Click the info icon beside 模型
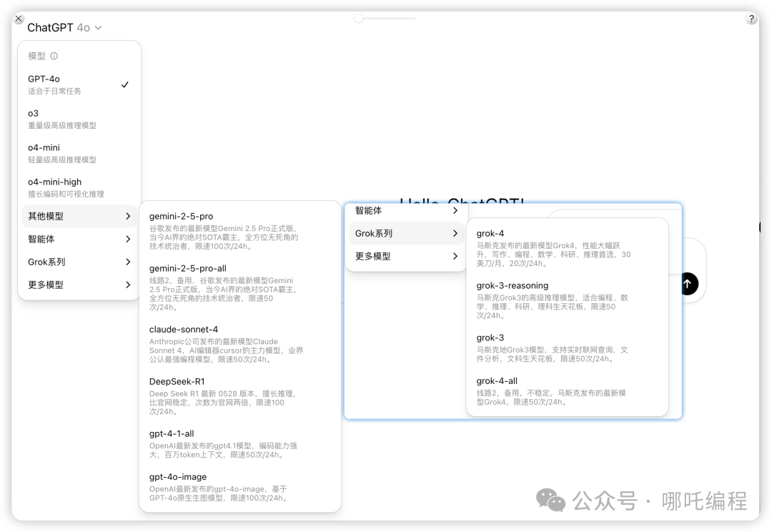The width and height of the screenshot is (772, 532). pos(54,56)
